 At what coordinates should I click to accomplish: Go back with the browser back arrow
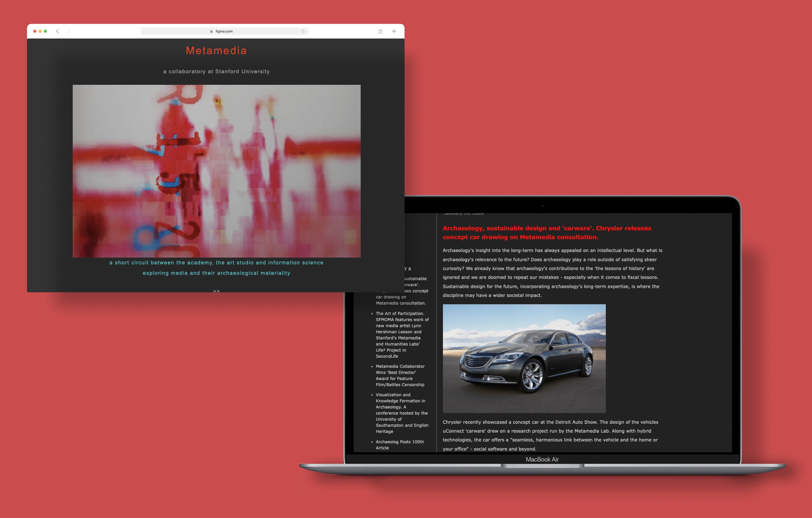point(58,31)
